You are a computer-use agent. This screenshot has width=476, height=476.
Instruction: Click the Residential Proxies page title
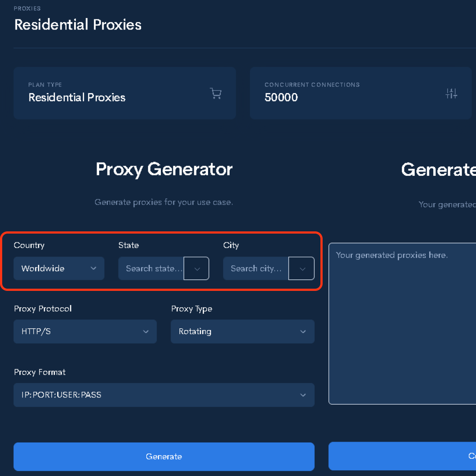coord(78,25)
